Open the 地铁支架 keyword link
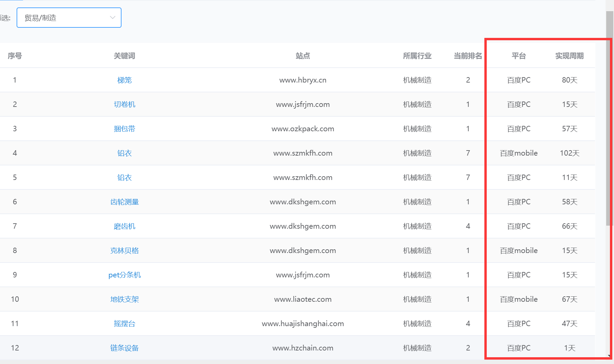The height and width of the screenshot is (364, 614). 124,299
